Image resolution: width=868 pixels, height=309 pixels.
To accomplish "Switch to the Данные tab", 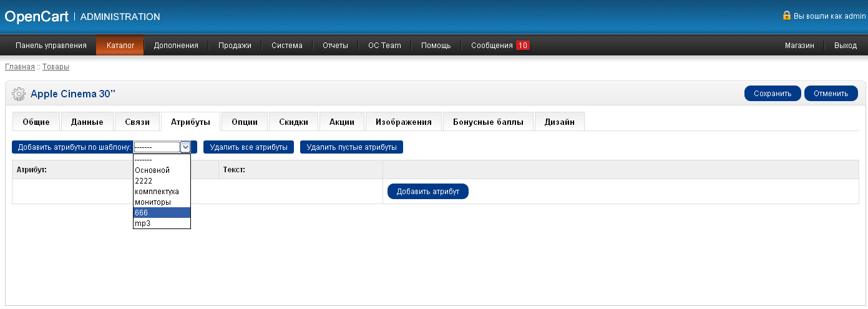I will 87,122.
